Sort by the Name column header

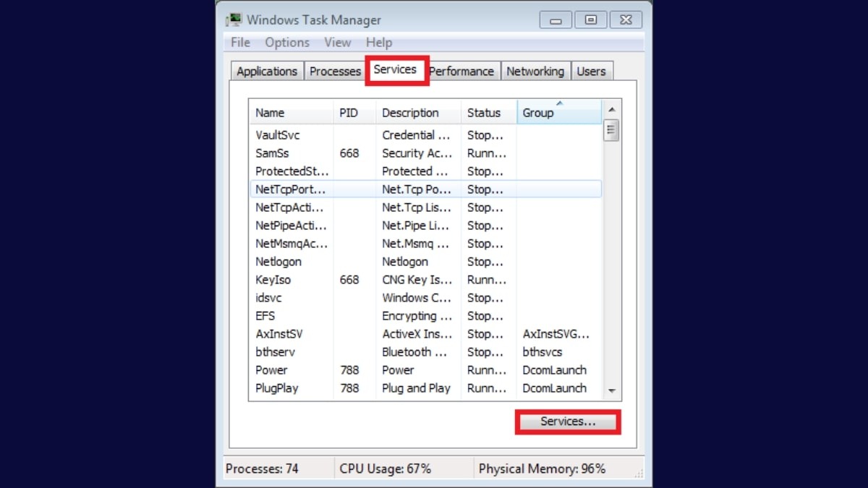292,113
